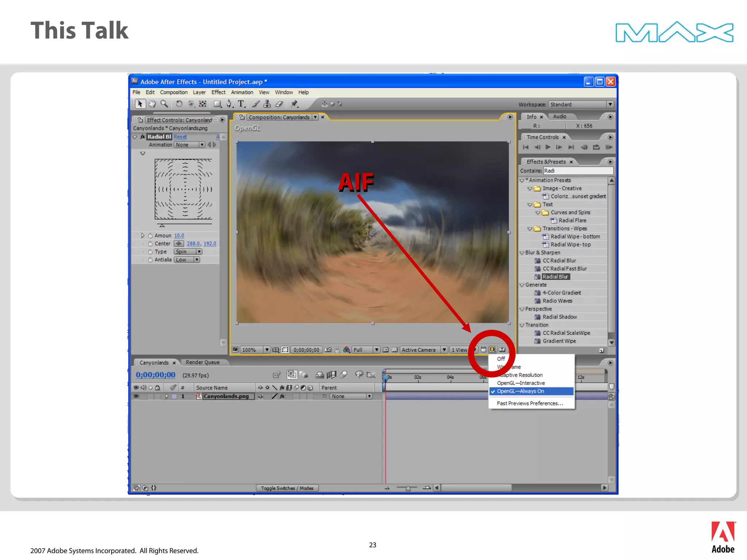Image resolution: width=747 pixels, height=560 pixels.
Task: Jump to first frame in Time Controls
Action: coord(526,147)
